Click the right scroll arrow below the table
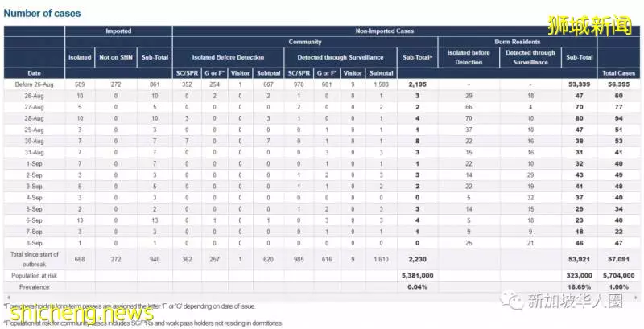The width and height of the screenshot is (644, 329). tap(636, 297)
